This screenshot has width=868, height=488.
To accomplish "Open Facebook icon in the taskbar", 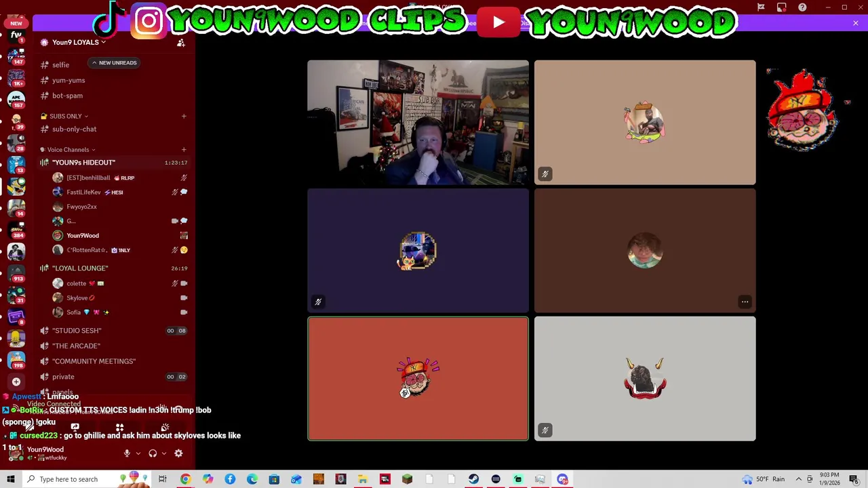I will (230, 479).
